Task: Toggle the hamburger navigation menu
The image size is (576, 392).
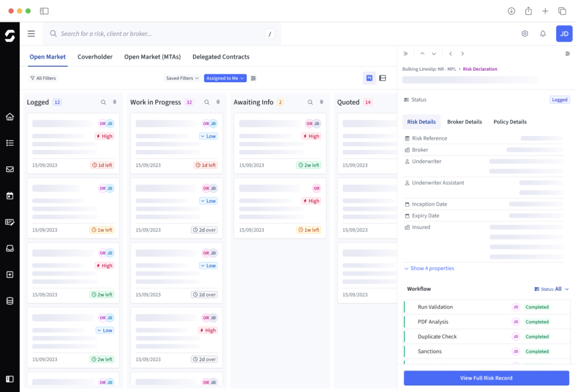Action: pyautogui.click(x=31, y=34)
